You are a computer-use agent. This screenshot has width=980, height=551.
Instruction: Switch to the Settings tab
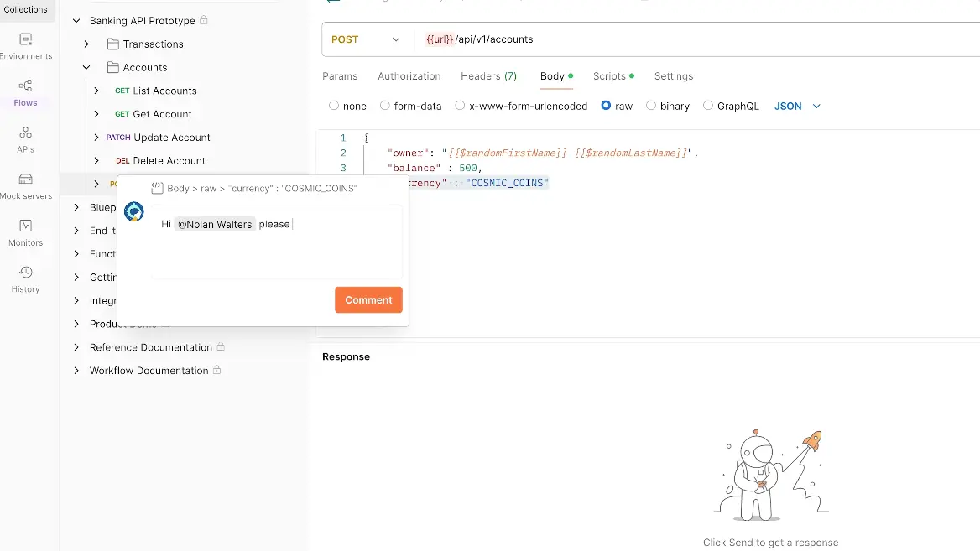coord(674,76)
